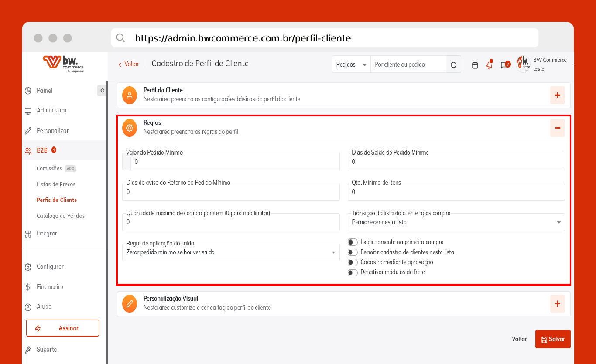This screenshot has height=364, width=596.
Task: Enable Exigir somente na primeira compra
Action: click(353, 242)
